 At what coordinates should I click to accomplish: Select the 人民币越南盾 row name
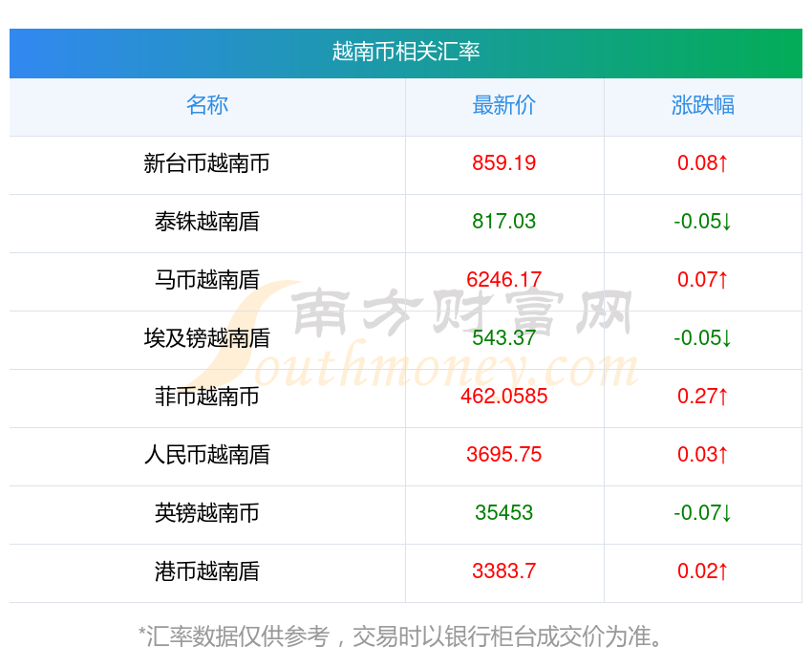[207, 455]
